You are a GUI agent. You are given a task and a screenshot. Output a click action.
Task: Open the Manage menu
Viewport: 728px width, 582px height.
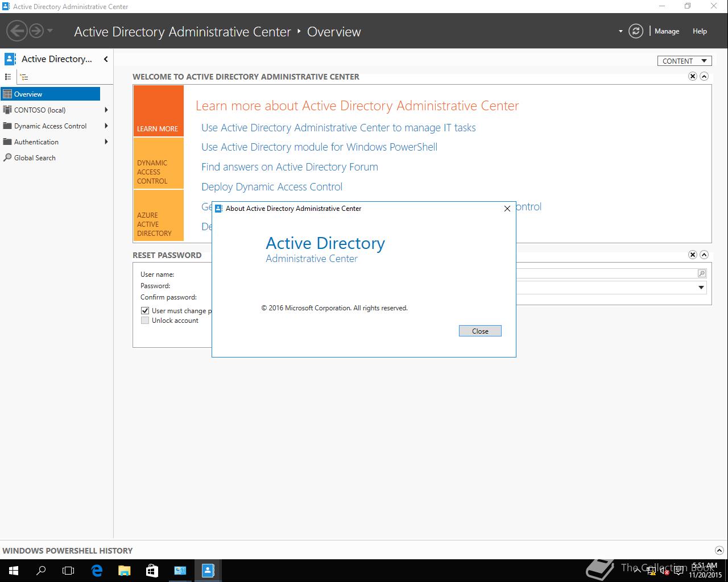pyautogui.click(x=667, y=31)
